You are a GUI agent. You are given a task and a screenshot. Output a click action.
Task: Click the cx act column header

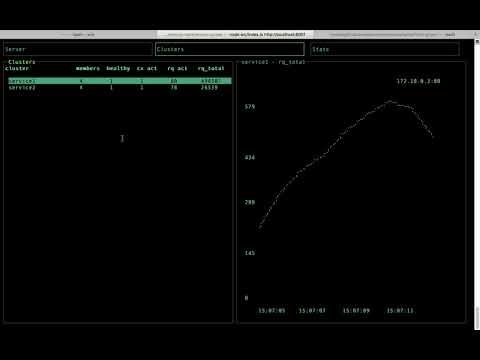pos(147,68)
